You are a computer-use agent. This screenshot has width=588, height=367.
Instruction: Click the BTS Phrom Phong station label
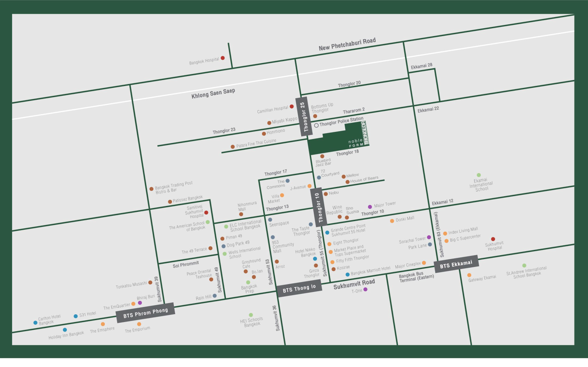click(145, 313)
